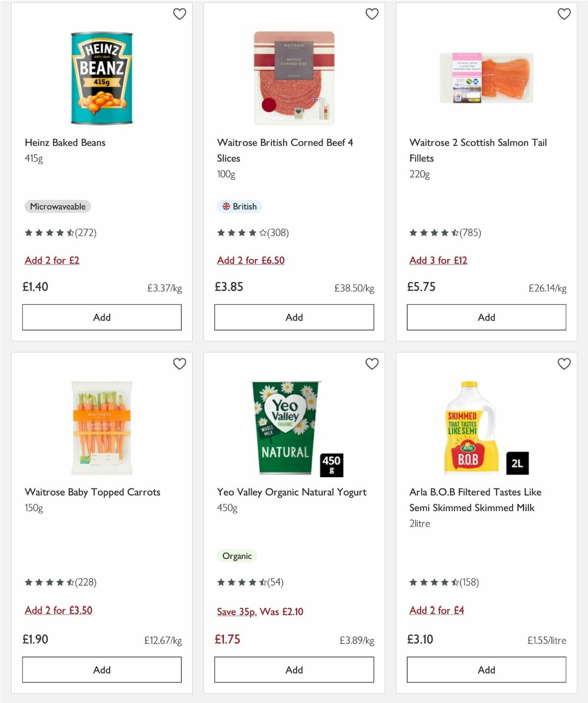Add the British Corned Beef to basket
The width and height of the screenshot is (588, 703).
point(294,317)
